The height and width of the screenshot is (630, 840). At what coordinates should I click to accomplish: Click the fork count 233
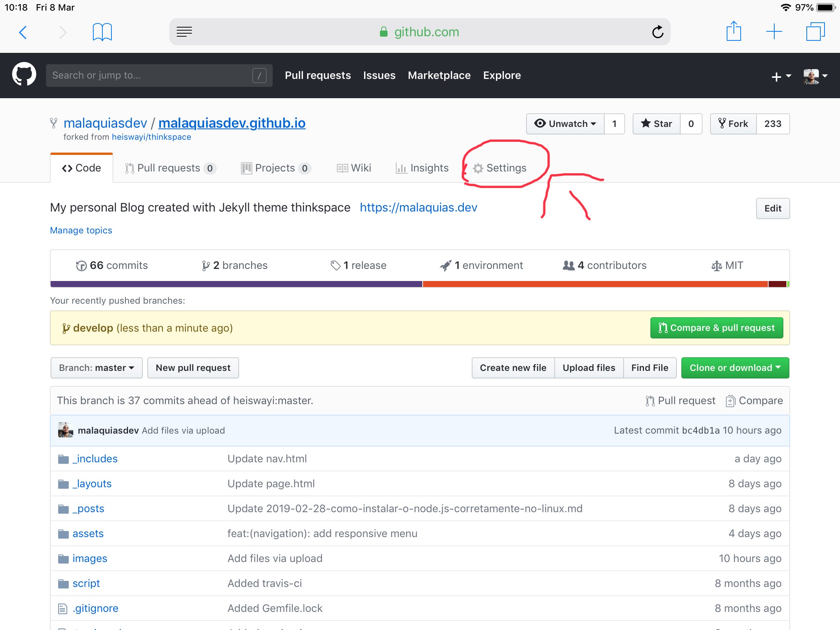pos(773,124)
